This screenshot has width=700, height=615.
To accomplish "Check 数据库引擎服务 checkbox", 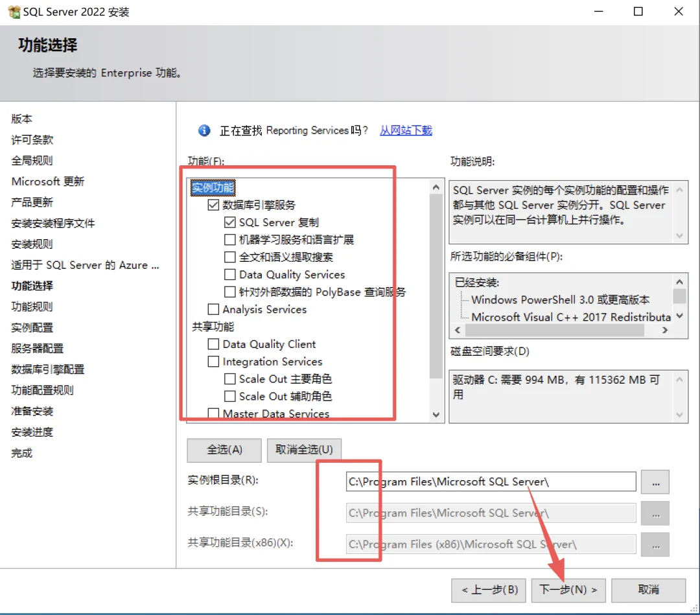I will coord(213,205).
